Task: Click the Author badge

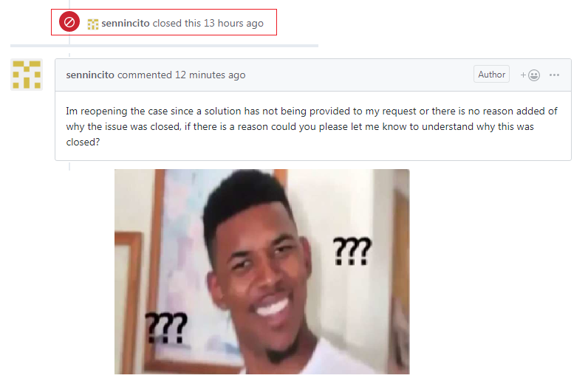Action: 491,75
